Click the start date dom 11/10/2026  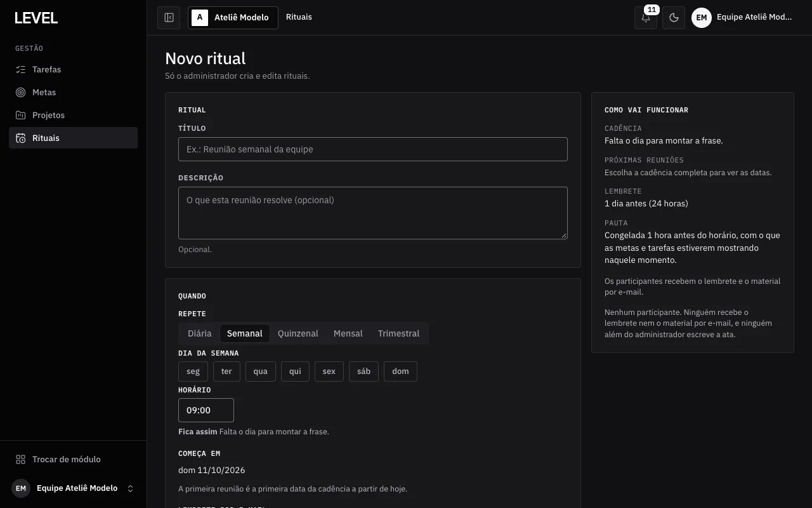[x=212, y=471]
